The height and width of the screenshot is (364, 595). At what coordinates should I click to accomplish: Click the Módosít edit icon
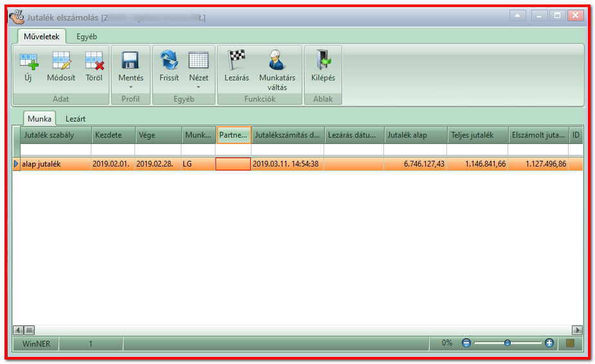tap(61, 60)
